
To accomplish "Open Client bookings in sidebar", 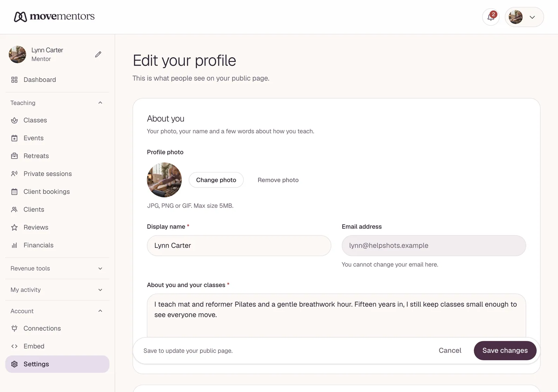I will (57, 192).
